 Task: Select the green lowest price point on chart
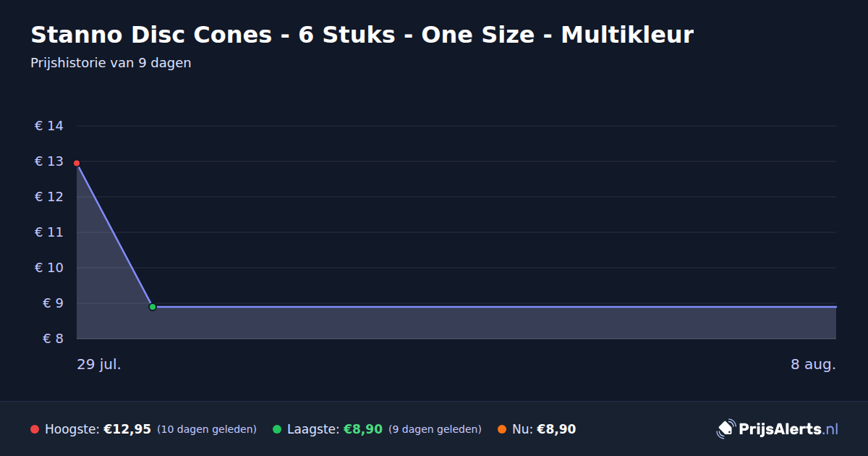[x=153, y=307]
